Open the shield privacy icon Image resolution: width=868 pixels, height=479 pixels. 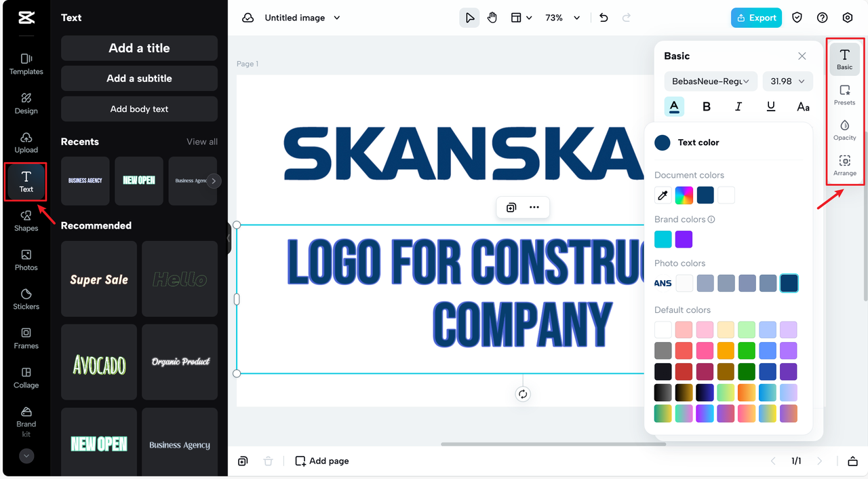click(797, 18)
